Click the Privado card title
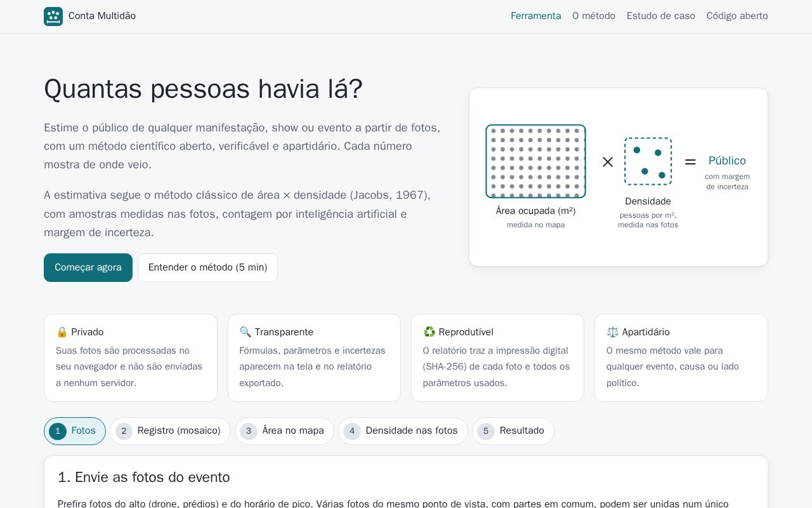812x508 pixels. pos(87,332)
